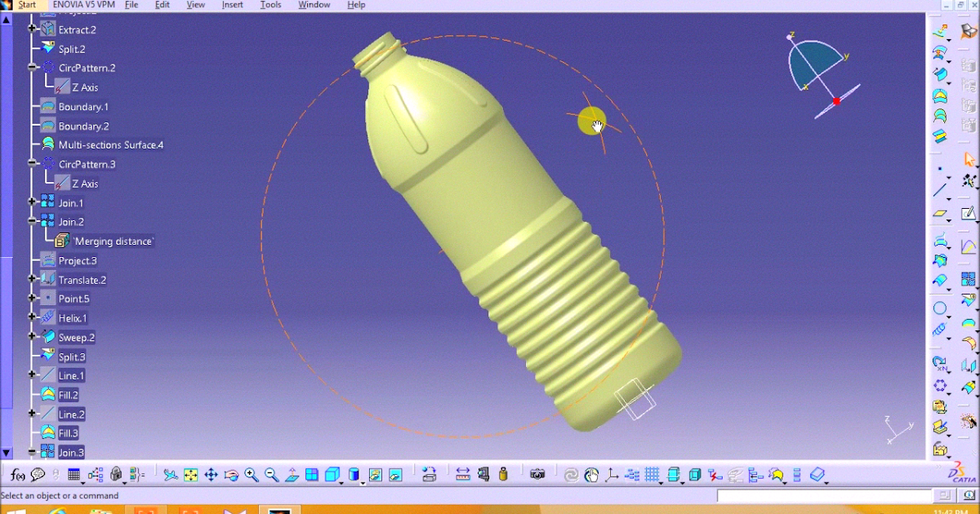Select the Pan tool

(211, 473)
